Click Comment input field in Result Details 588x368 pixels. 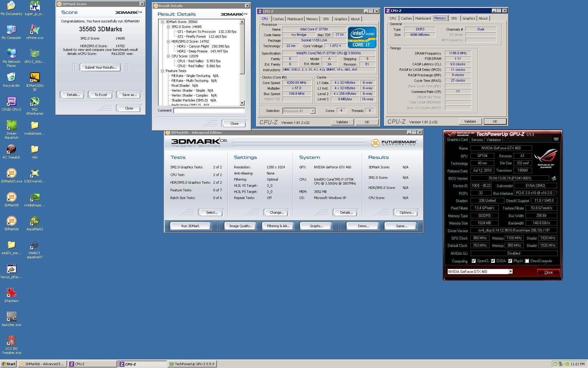tap(209, 111)
